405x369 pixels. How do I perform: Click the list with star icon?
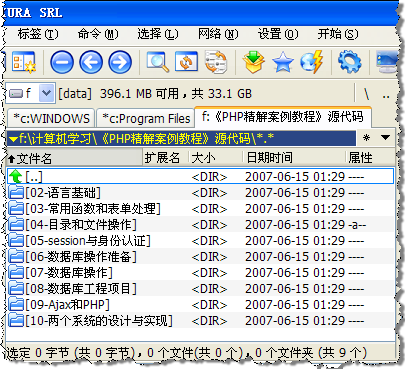[24, 62]
